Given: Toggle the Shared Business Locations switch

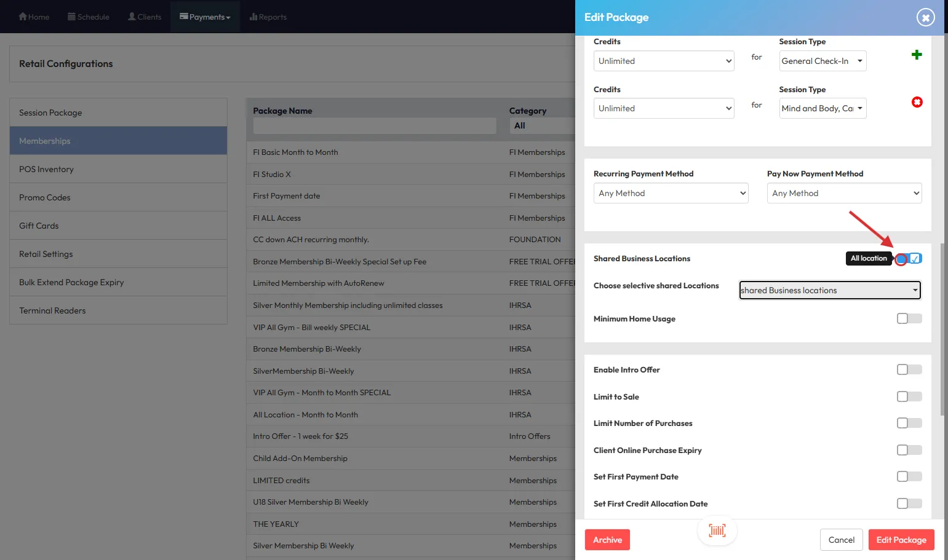Looking at the screenshot, I should 909,259.
